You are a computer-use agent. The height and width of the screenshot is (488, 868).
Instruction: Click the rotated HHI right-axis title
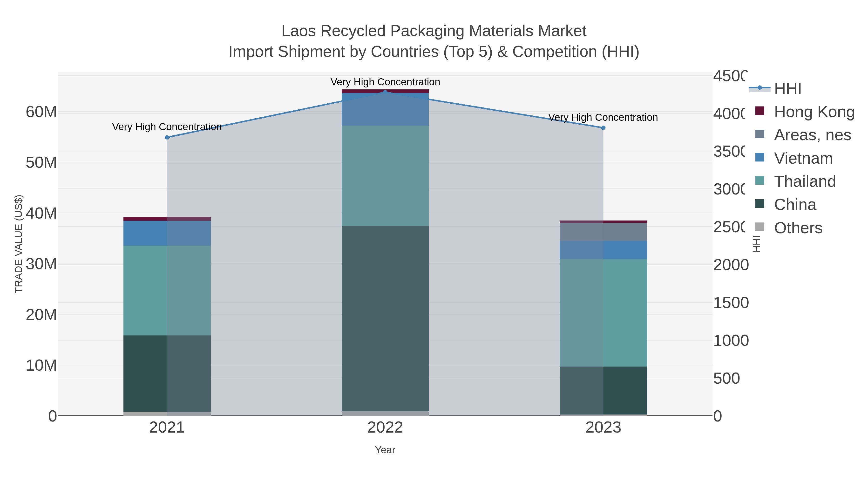pos(756,244)
